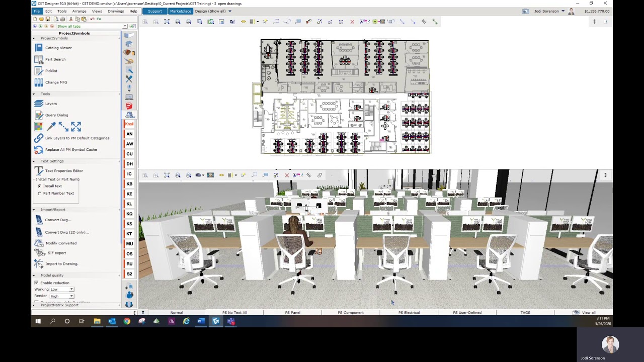
Task: Select the S2 catalog tab
Action: tap(129, 274)
